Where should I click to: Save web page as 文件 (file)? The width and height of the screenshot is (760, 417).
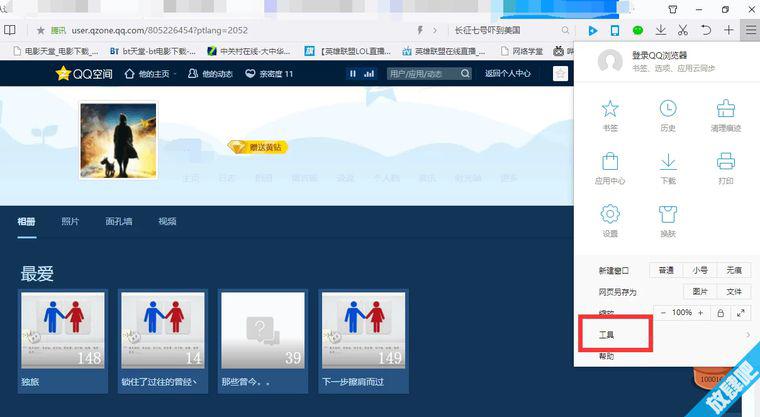click(x=734, y=291)
